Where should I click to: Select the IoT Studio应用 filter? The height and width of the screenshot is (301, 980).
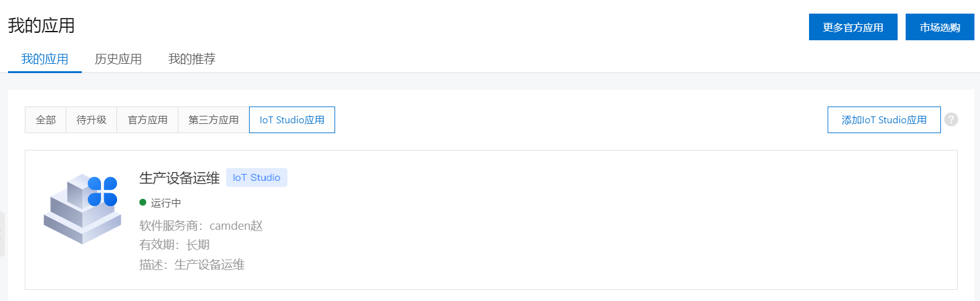click(x=292, y=120)
